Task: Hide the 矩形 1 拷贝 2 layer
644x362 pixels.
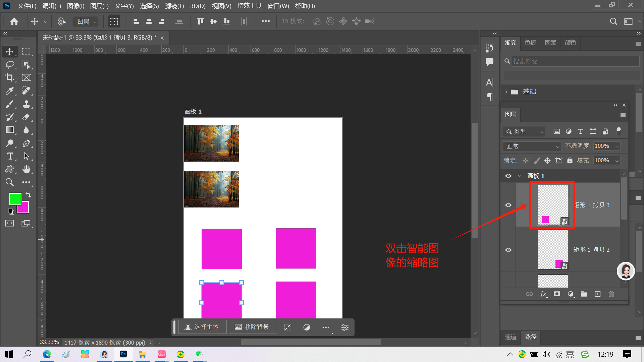Action: coord(508,250)
